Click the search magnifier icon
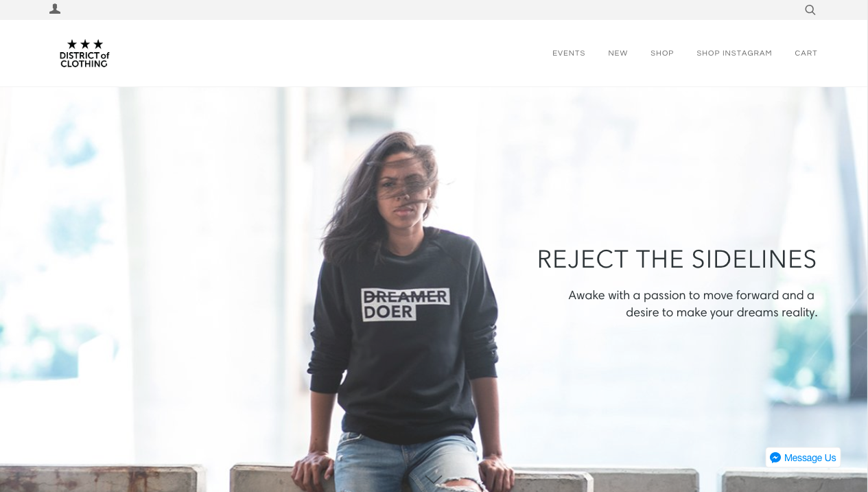This screenshot has height=492, width=868. 810,10
